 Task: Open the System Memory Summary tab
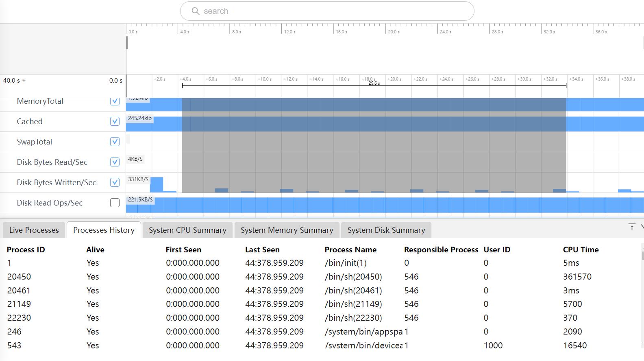[x=287, y=230]
